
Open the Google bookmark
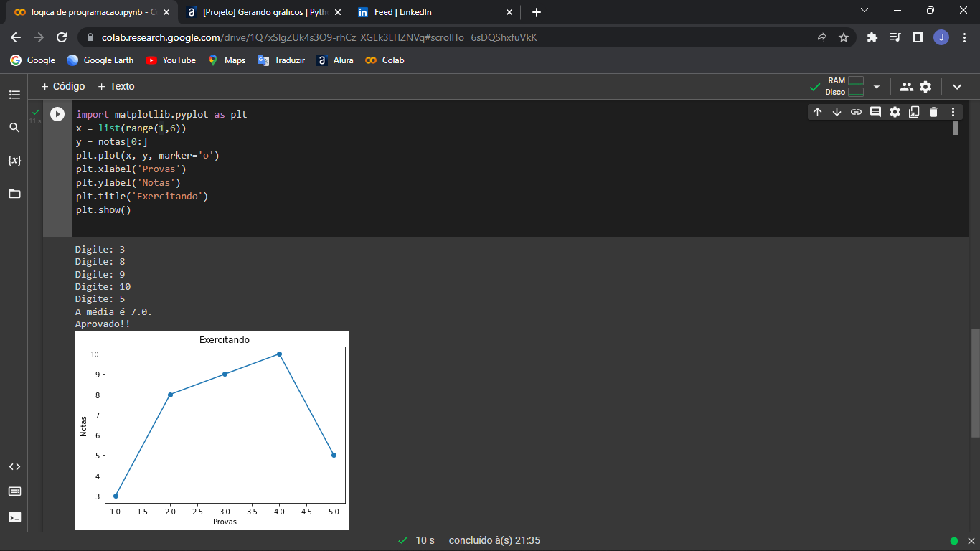pyautogui.click(x=33, y=60)
